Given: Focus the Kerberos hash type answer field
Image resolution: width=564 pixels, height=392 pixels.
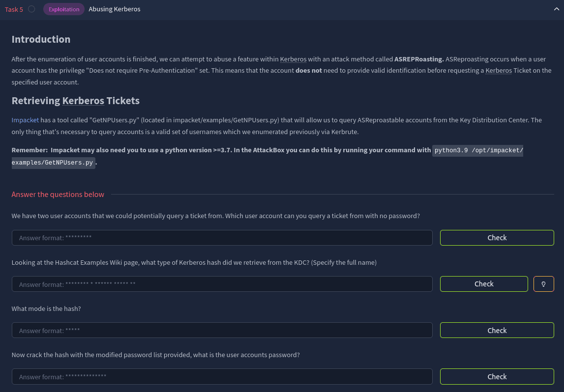Looking at the screenshot, I should (x=222, y=284).
